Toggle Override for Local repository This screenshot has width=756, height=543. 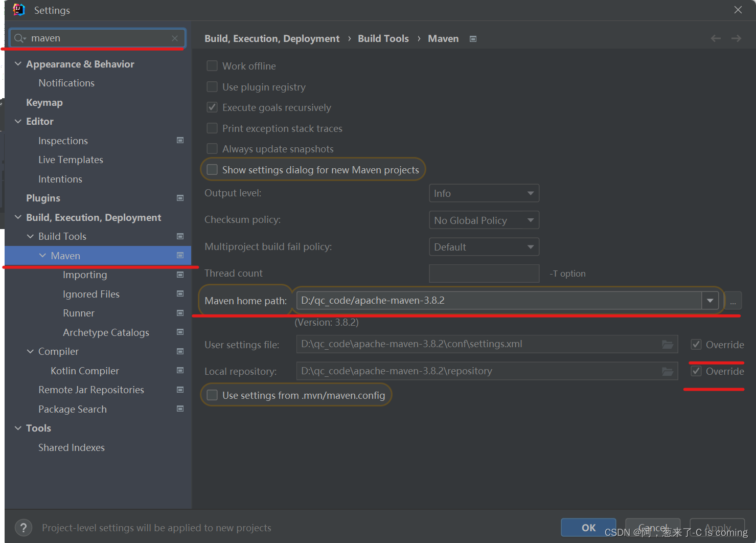696,371
